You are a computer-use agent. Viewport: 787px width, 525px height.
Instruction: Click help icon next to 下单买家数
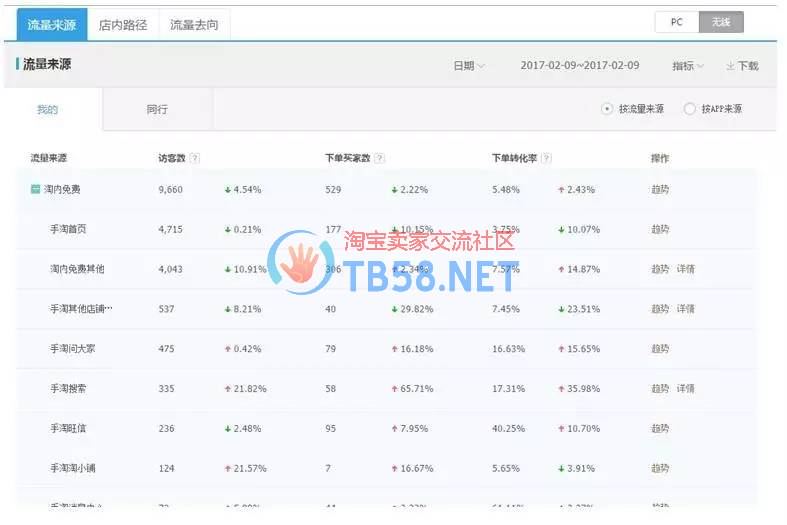click(x=380, y=158)
